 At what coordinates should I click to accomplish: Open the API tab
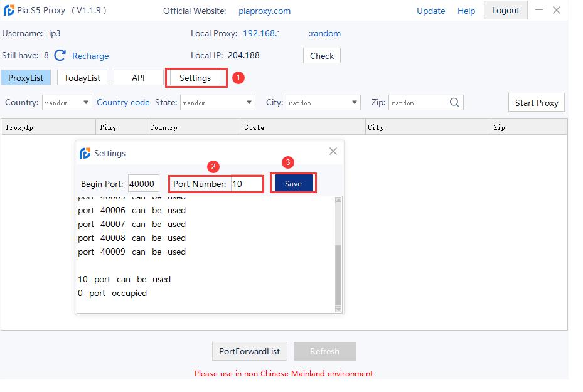coord(138,78)
